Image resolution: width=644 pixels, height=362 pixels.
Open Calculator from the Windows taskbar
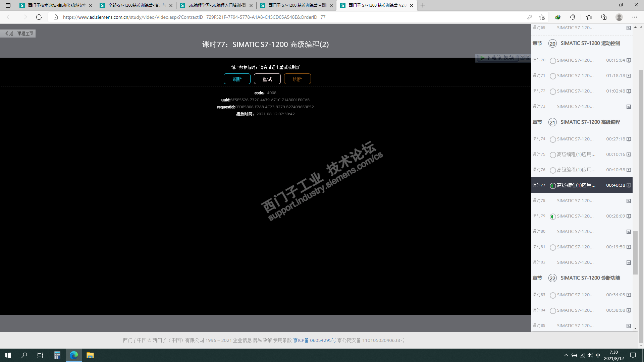57,355
